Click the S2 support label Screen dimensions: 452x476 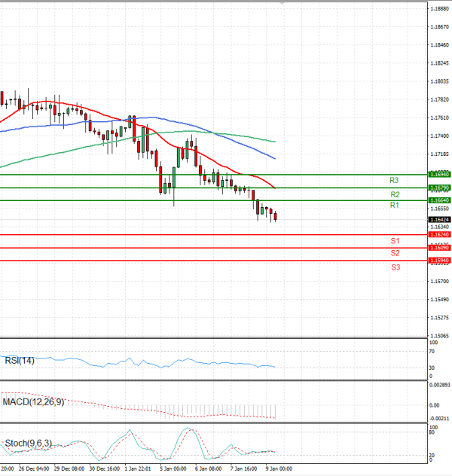(395, 253)
